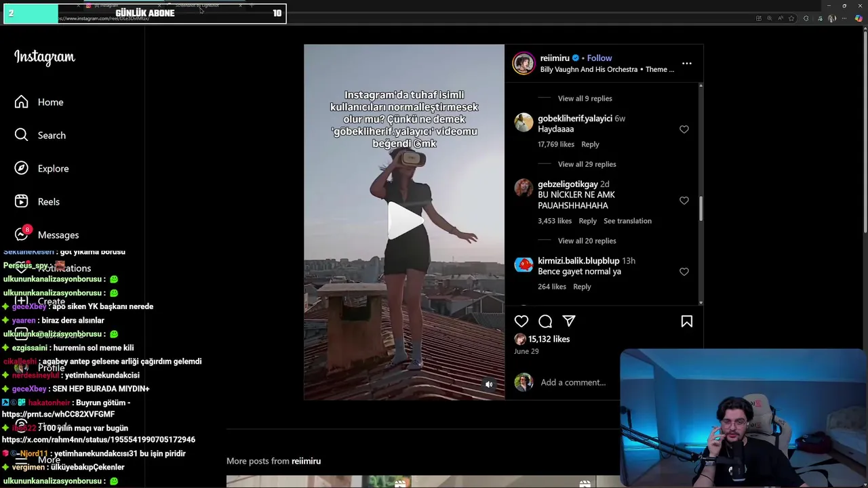The width and height of the screenshot is (868, 488).
Task: Like gebzeligotikgay's comment
Action: (684, 201)
